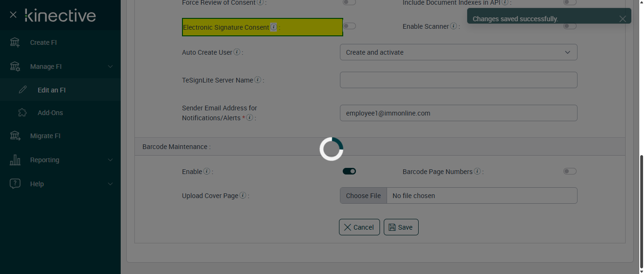
Task: Disable the Barcode Maintenance Enable switch
Action: point(349,171)
